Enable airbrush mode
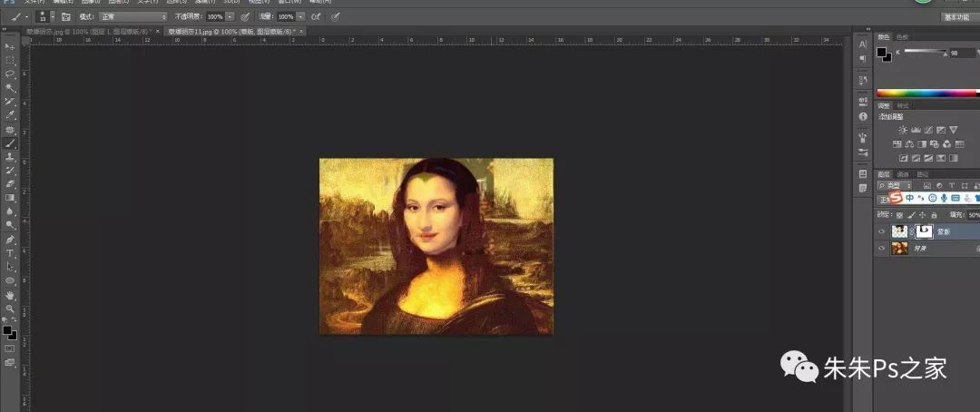This screenshot has width=980, height=412. click(x=317, y=17)
